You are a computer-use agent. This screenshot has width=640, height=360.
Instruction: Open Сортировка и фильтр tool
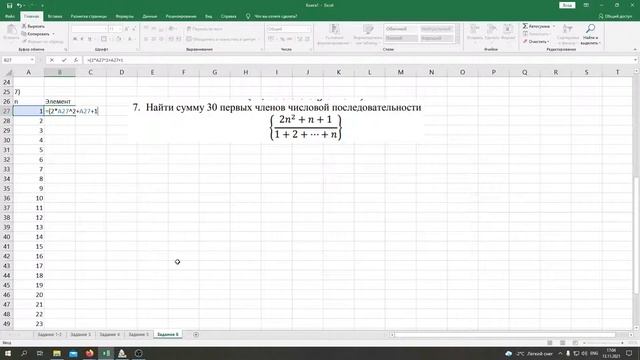click(567, 34)
